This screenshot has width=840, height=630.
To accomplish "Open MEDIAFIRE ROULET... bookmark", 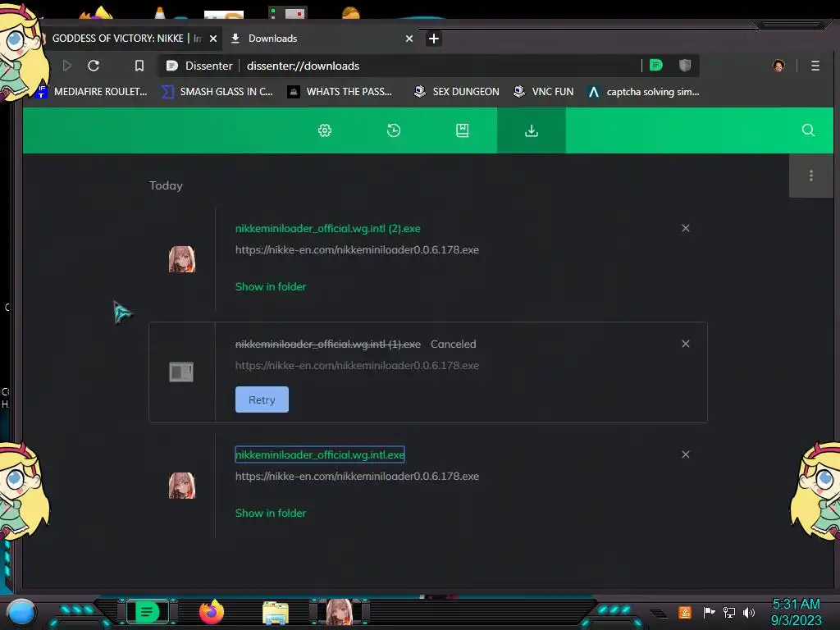I will (x=91, y=92).
